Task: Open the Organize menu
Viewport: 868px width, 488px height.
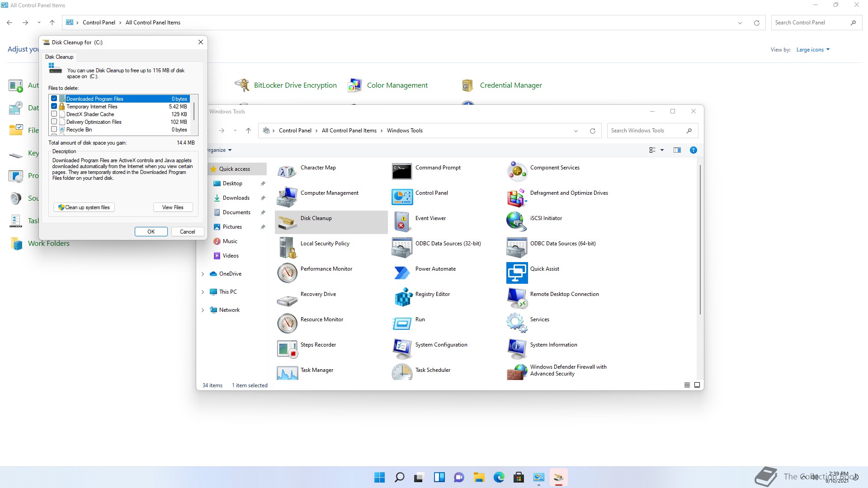Action: [220, 150]
